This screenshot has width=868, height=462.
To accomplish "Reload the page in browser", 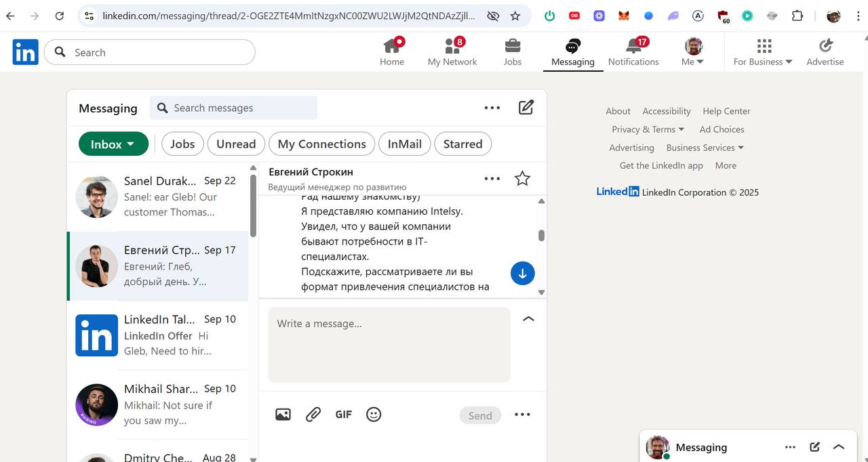I will pyautogui.click(x=59, y=16).
